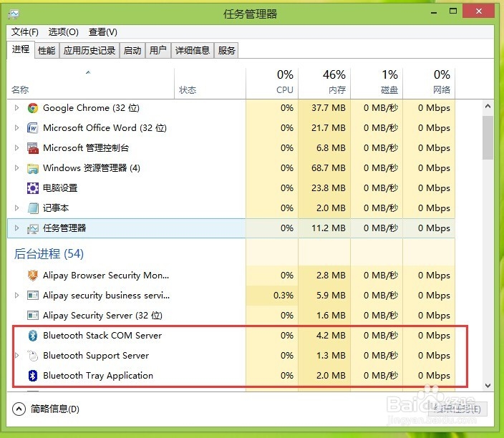Click the 记事本 notepad icon
This screenshot has width=504, height=438.
coord(33,208)
